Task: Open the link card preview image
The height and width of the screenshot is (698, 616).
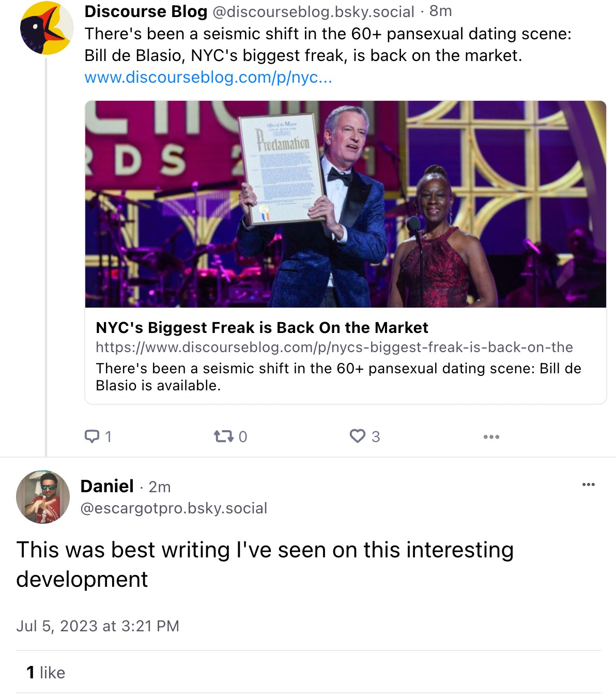Action: click(345, 204)
